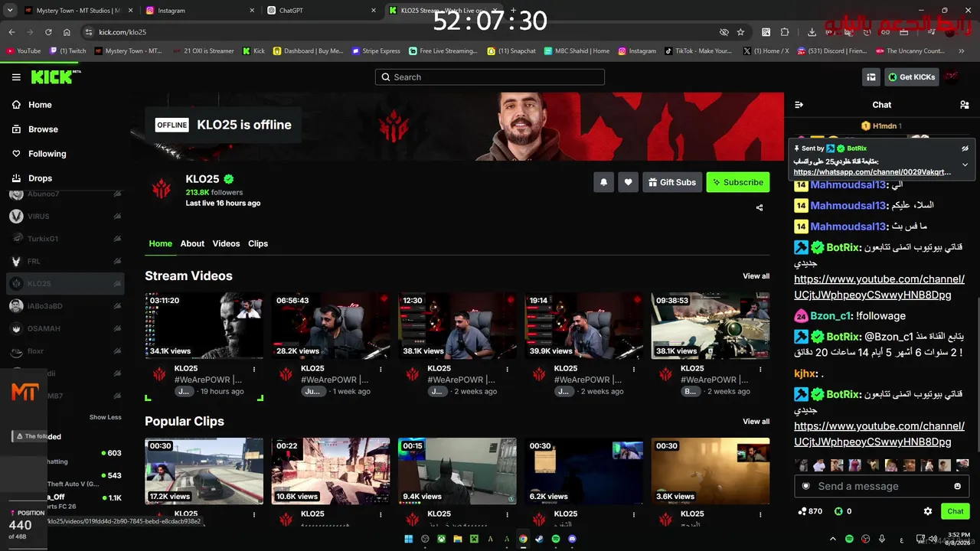Click the green Chat send button
This screenshot has height=551, width=980.
pos(955,511)
